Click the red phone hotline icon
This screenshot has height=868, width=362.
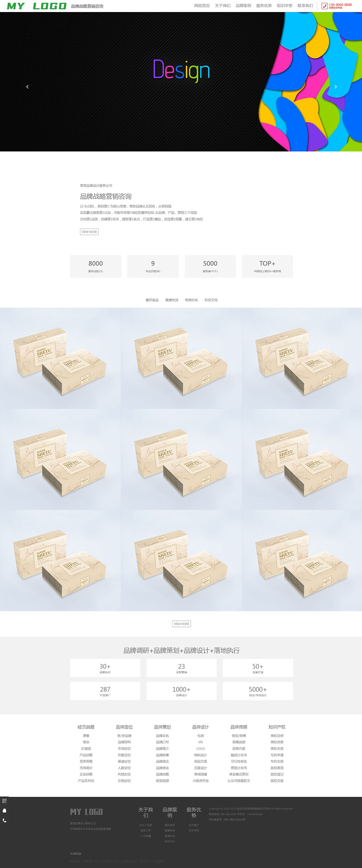point(325,6)
